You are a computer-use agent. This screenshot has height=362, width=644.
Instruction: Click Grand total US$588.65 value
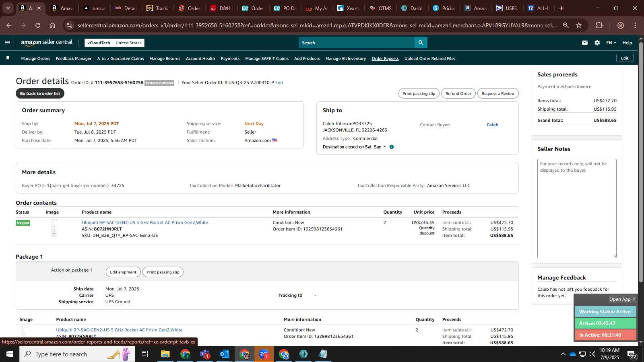(x=605, y=120)
